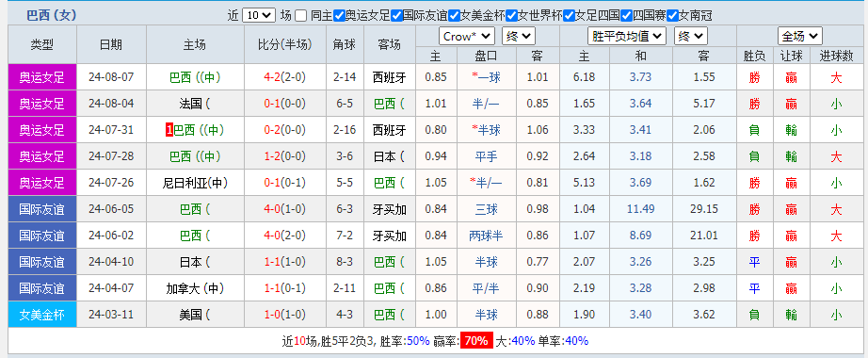Image resolution: width=868 pixels, height=358 pixels.
Task: Click the *一球 handicap in the 24-08-07 row
Action: [x=487, y=77]
